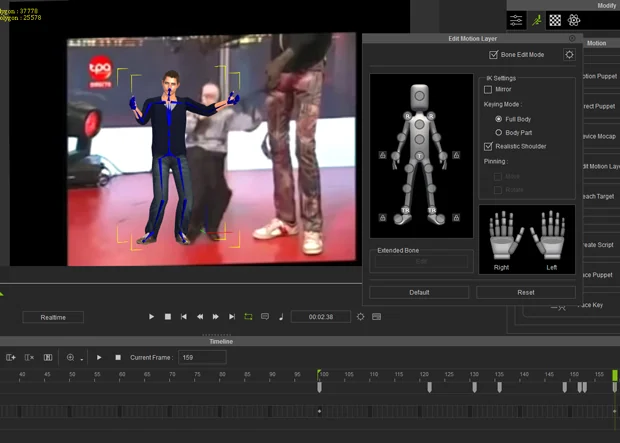Image resolution: width=620 pixels, height=443 pixels.
Task: Open the Realtime playback mode button
Action: [x=53, y=317]
